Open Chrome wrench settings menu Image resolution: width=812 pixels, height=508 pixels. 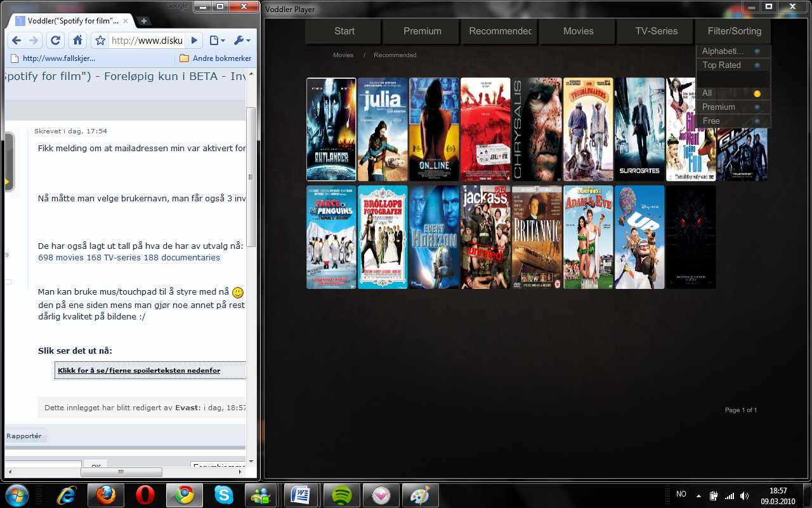(x=242, y=41)
